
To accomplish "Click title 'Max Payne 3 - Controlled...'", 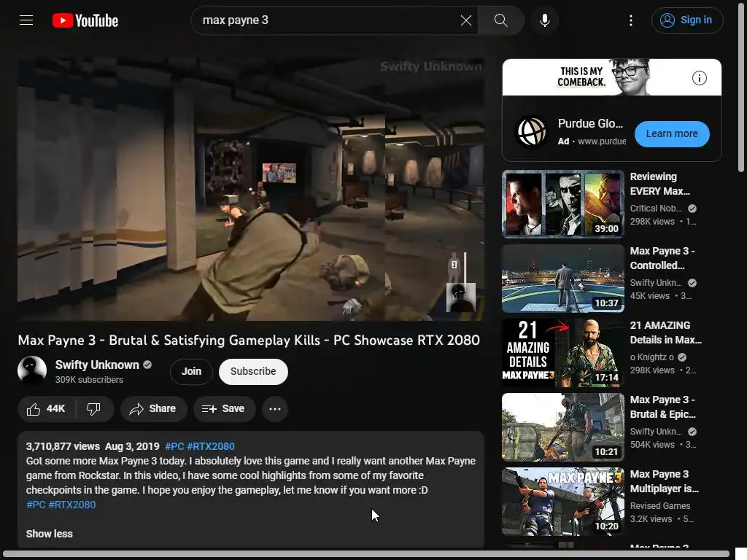I will 662,258.
